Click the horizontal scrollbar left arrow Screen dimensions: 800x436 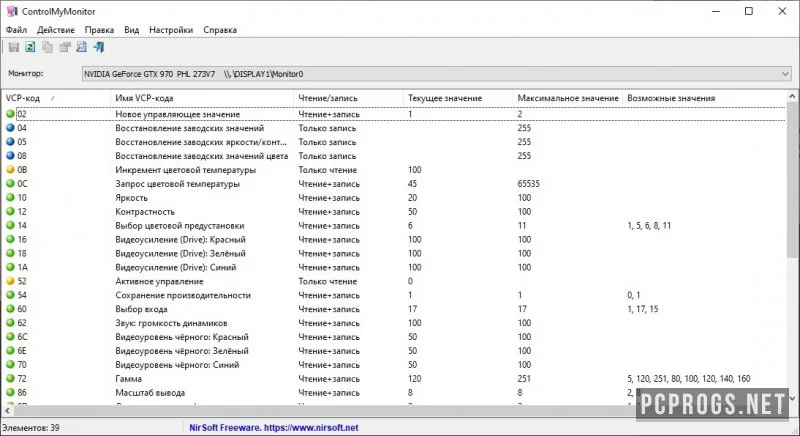(7, 411)
